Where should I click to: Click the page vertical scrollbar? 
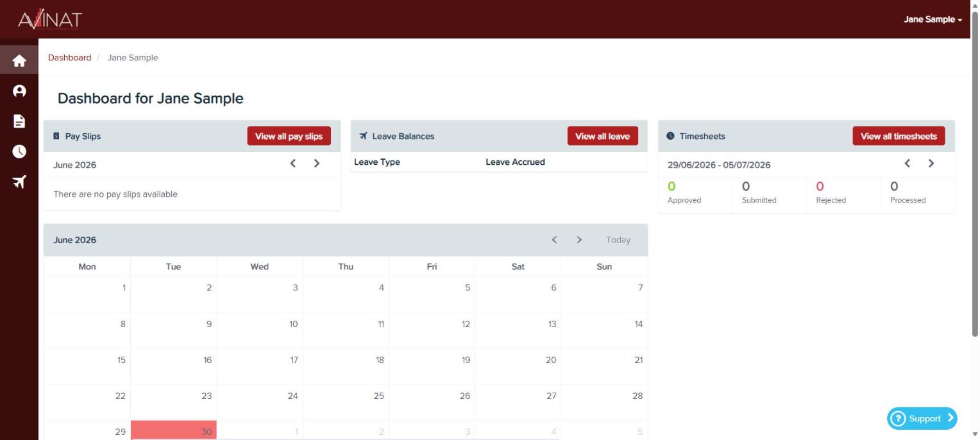(975, 173)
